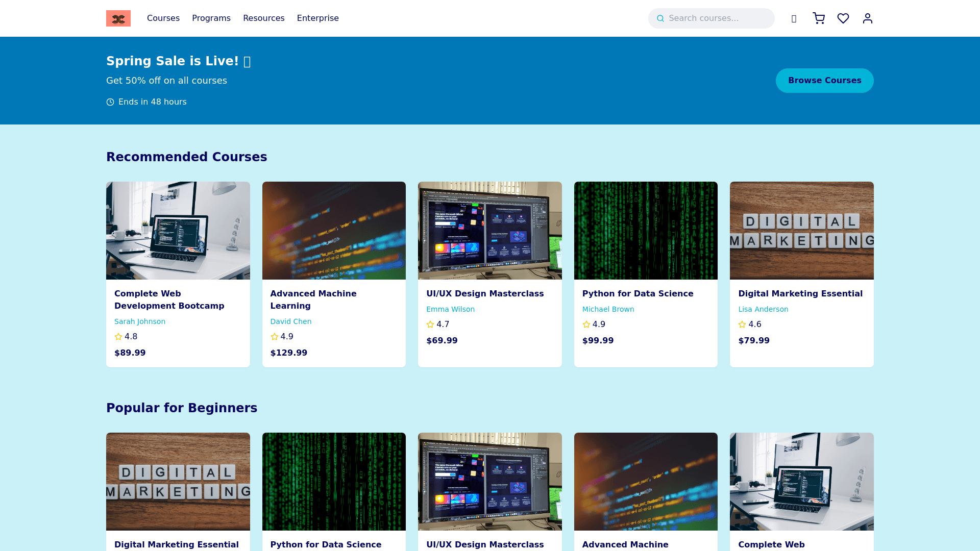Viewport: 980px width, 551px height.
Task: Open the wishlist heart icon
Action: coord(843,18)
